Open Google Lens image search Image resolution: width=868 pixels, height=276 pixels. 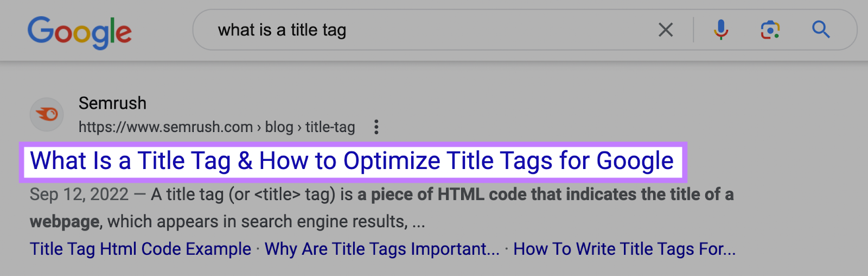770,30
